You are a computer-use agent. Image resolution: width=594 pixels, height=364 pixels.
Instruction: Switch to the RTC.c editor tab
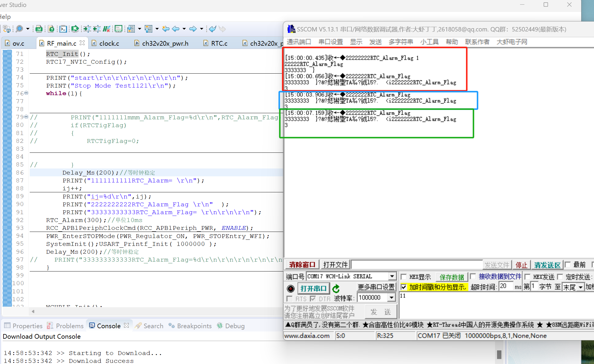pyautogui.click(x=215, y=43)
